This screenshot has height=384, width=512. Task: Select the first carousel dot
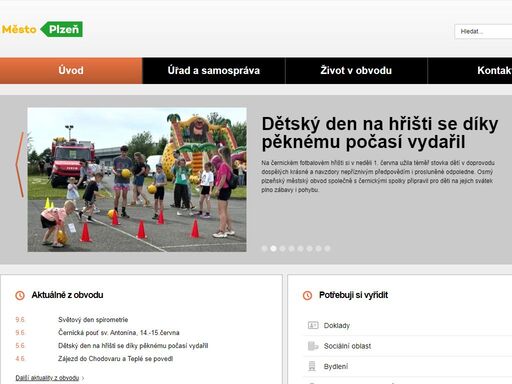pos(264,248)
